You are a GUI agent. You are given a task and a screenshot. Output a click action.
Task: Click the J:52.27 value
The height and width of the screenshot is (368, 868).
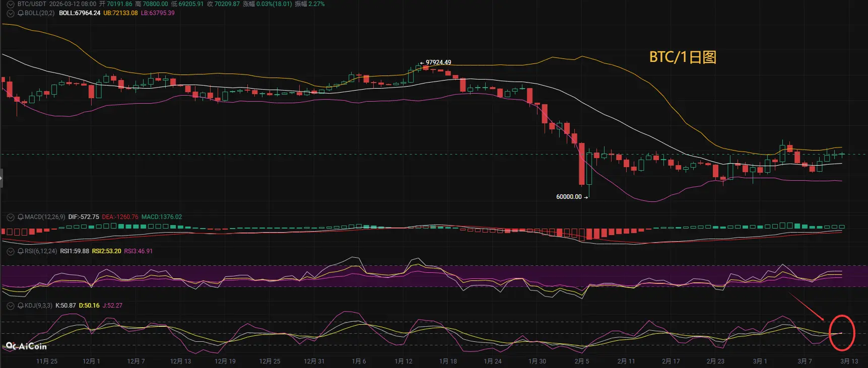coord(112,306)
